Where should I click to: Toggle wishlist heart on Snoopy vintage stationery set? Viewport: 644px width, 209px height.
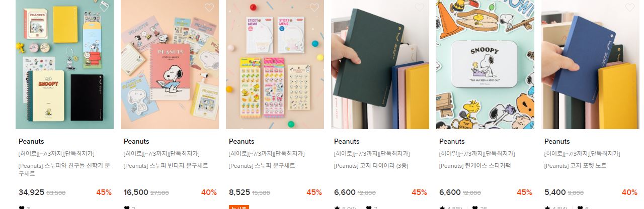[209, 7]
